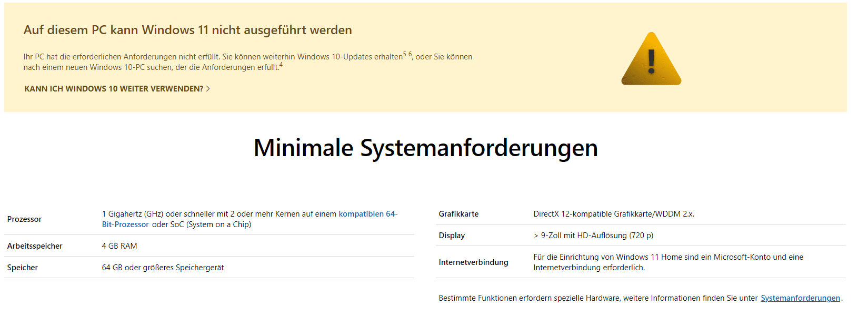
Task: Click the yellow warning triangle icon
Action: coord(651,59)
